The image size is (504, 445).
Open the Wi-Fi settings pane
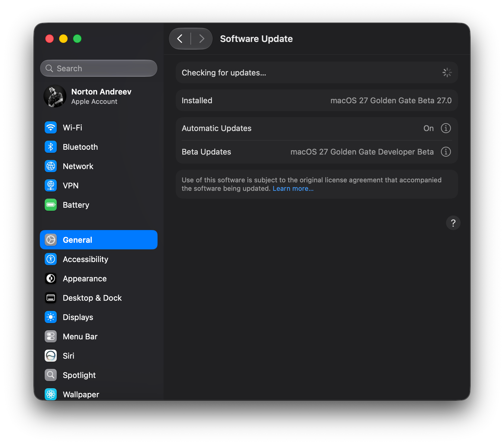[x=99, y=127]
